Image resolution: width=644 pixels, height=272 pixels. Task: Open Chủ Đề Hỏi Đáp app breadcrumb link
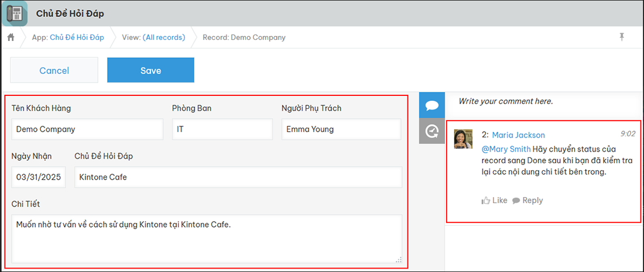click(77, 37)
